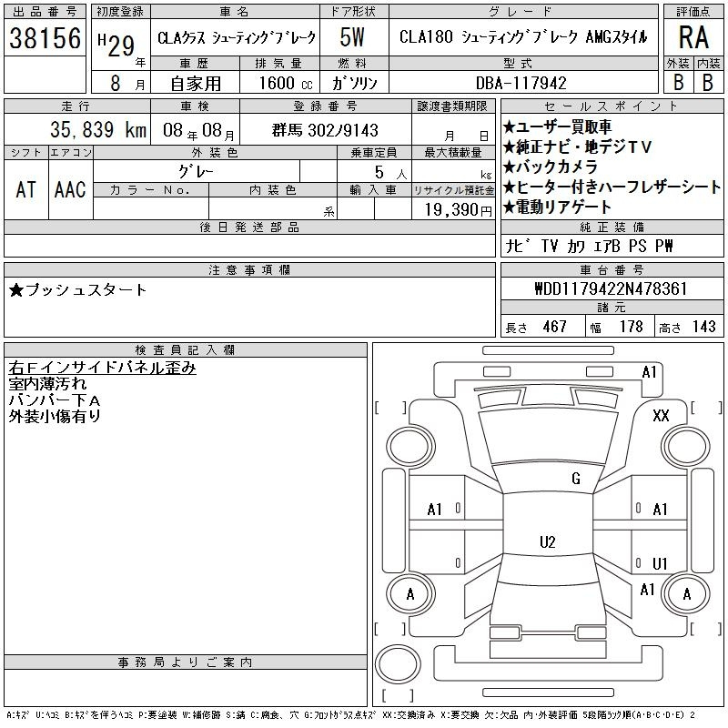Click the 譲渡書類期限 header
Screen dimensions: 728x728
[452, 106]
